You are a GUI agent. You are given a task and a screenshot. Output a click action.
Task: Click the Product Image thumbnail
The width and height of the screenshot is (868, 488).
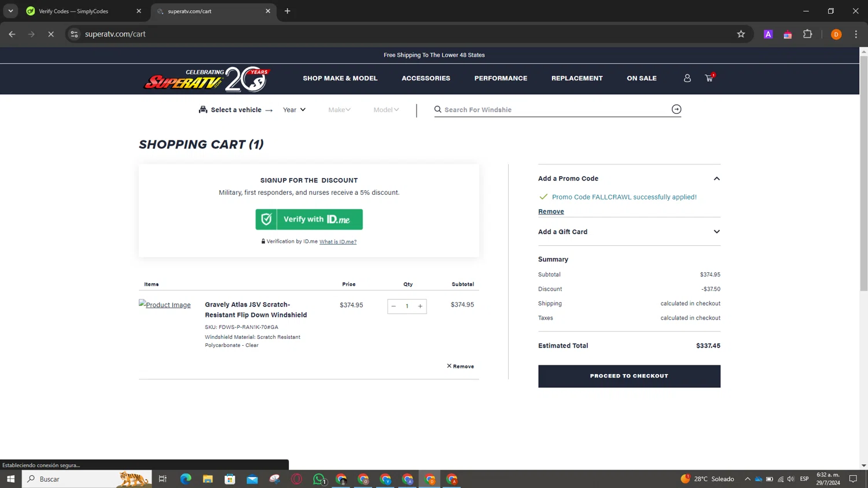tap(165, 305)
